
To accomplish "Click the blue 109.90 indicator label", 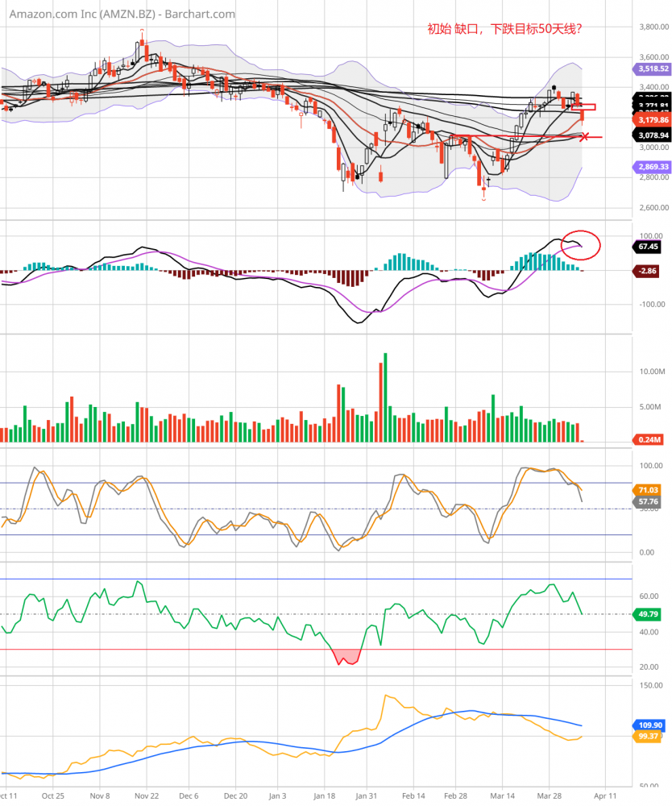I will pyautogui.click(x=648, y=725).
